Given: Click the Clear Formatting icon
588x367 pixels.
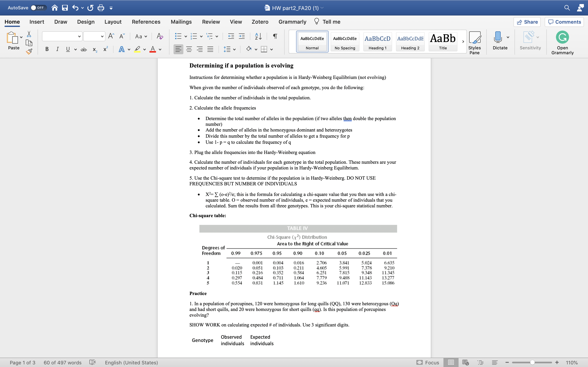Looking at the screenshot, I should (x=160, y=36).
